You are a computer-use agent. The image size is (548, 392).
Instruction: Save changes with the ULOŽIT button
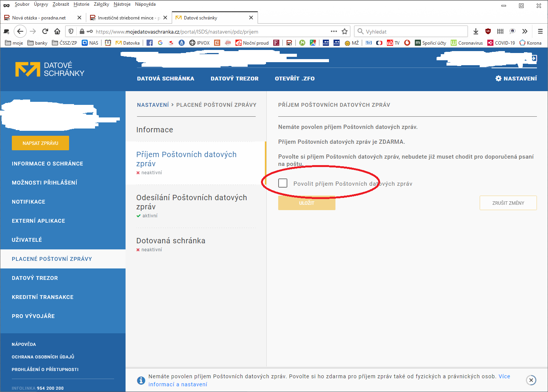click(307, 203)
